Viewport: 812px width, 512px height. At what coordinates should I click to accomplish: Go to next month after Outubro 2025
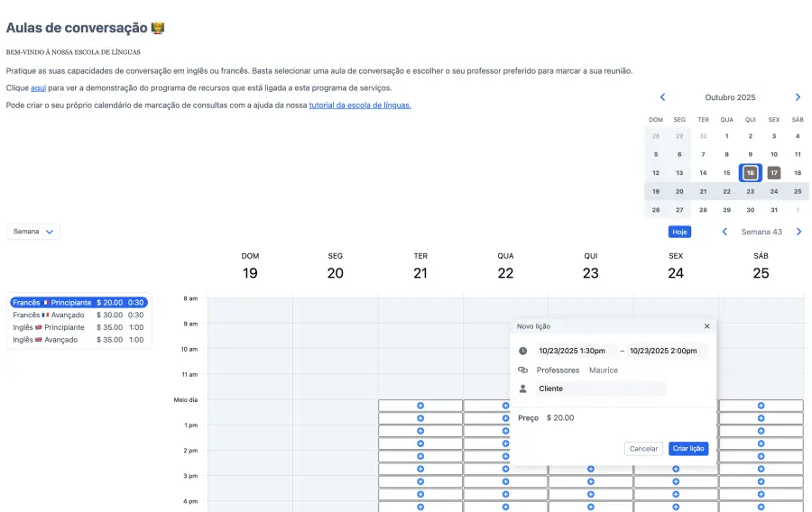pyautogui.click(x=798, y=97)
